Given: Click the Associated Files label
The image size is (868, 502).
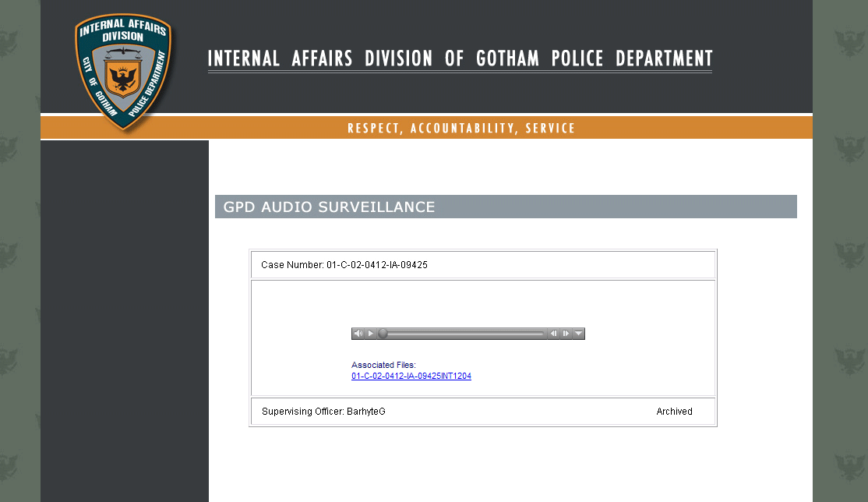Looking at the screenshot, I should 383,365.
